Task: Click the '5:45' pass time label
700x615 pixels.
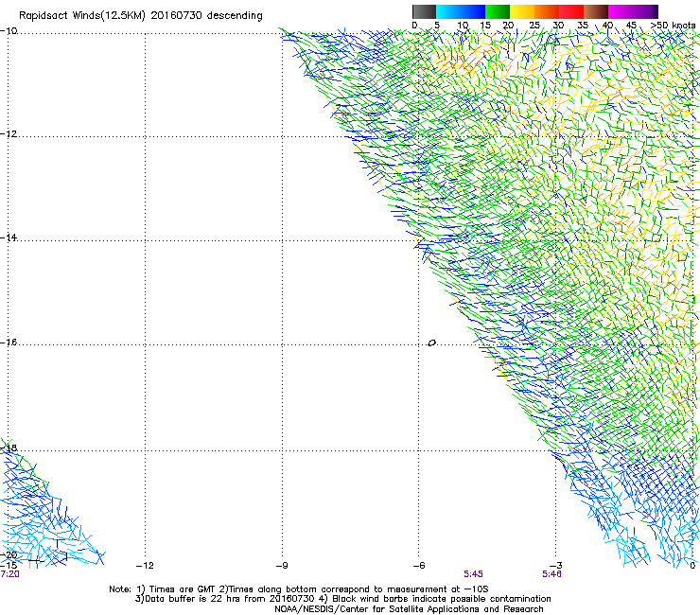Action: (x=473, y=574)
